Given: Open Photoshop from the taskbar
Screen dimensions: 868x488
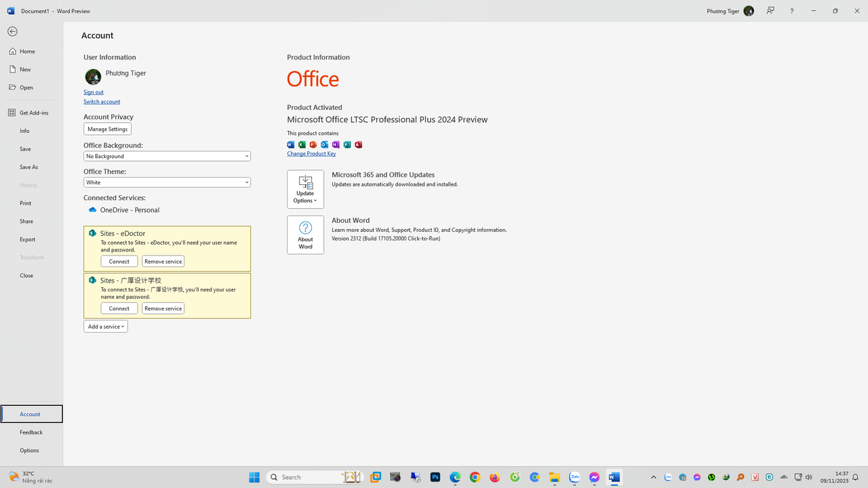Looking at the screenshot, I should (435, 477).
